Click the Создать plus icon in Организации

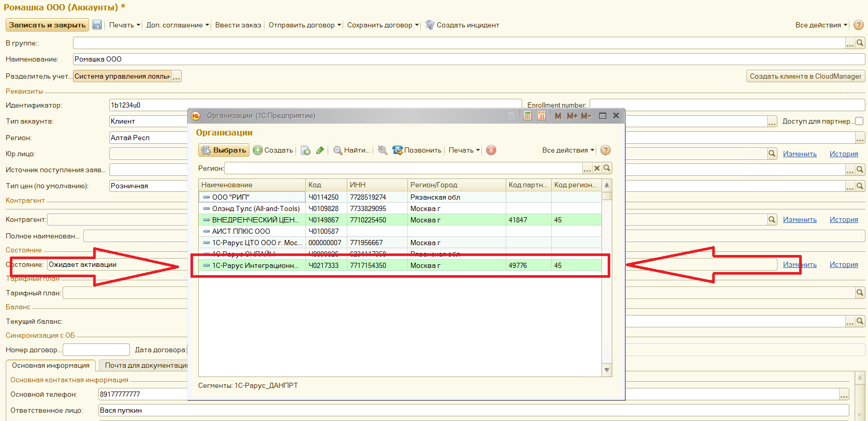[x=258, y=150]
